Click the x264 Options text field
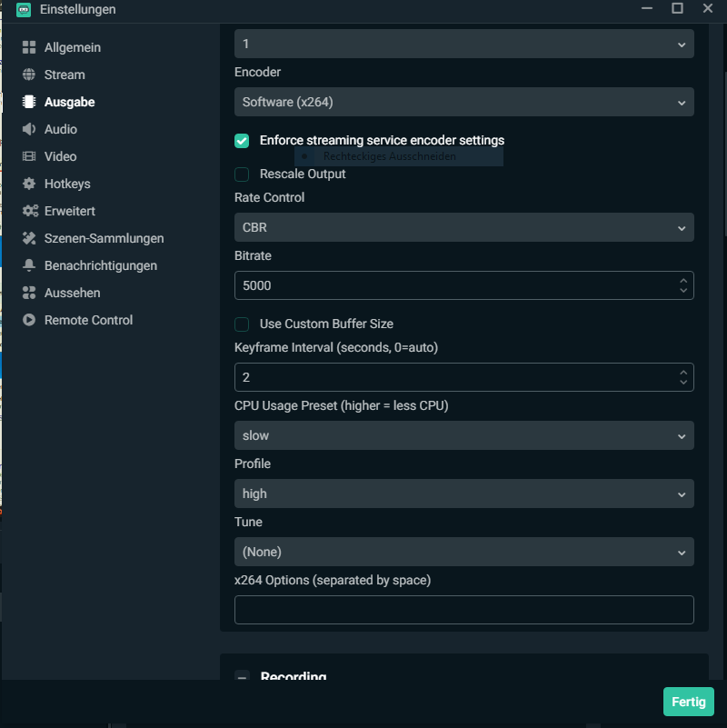 point(463,610)
